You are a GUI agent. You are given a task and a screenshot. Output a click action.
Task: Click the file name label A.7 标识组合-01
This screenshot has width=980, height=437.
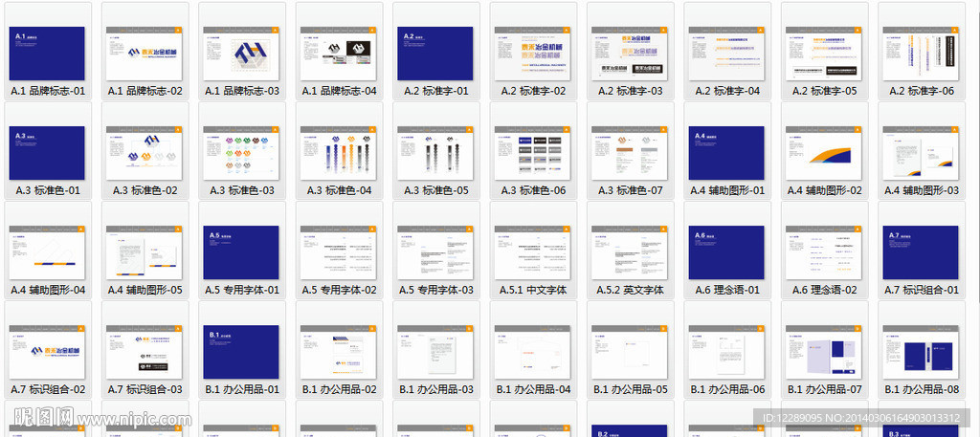[922, 291]
